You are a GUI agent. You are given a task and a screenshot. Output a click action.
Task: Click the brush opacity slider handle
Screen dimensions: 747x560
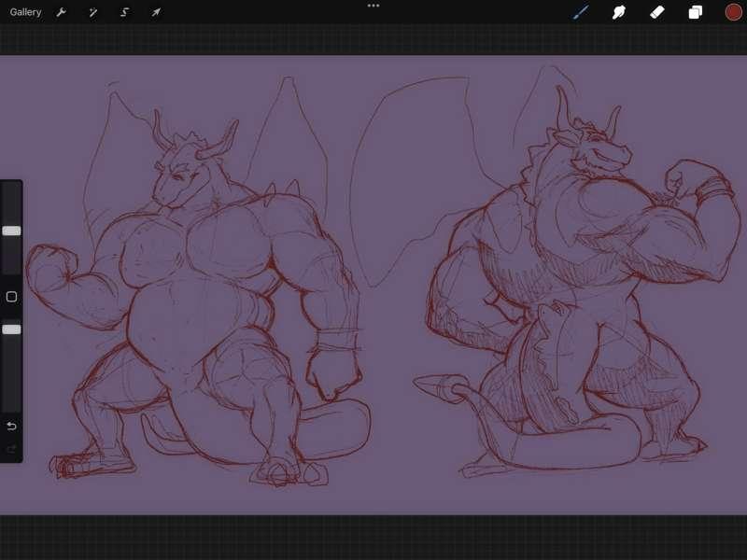(x=11, y=329)
